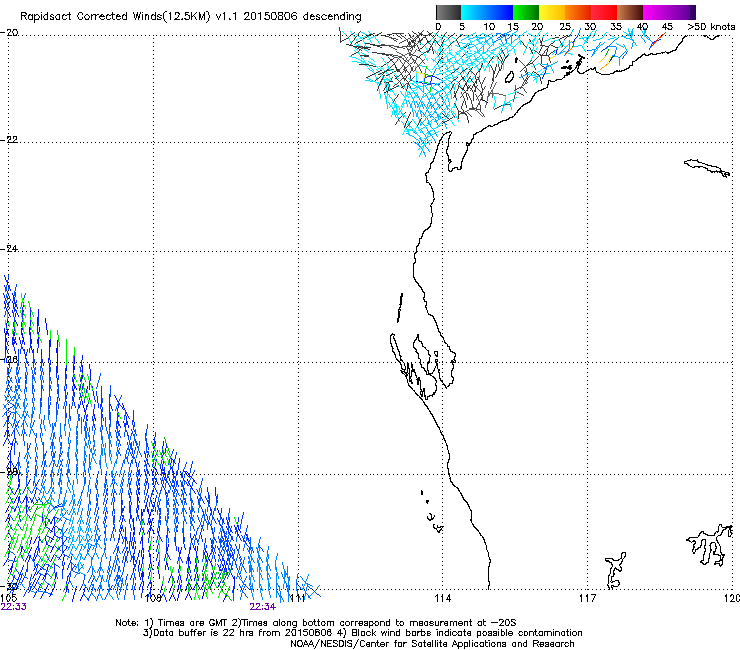This screenshot has width=740, height=650.
Task: Click the word 'descending' in the title
Action: tap(332, 17)
